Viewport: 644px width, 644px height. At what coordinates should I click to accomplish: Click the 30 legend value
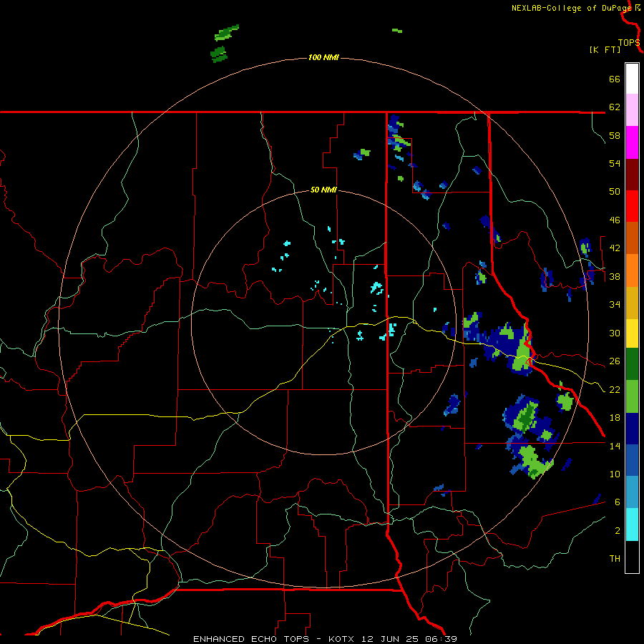(615, 333)
